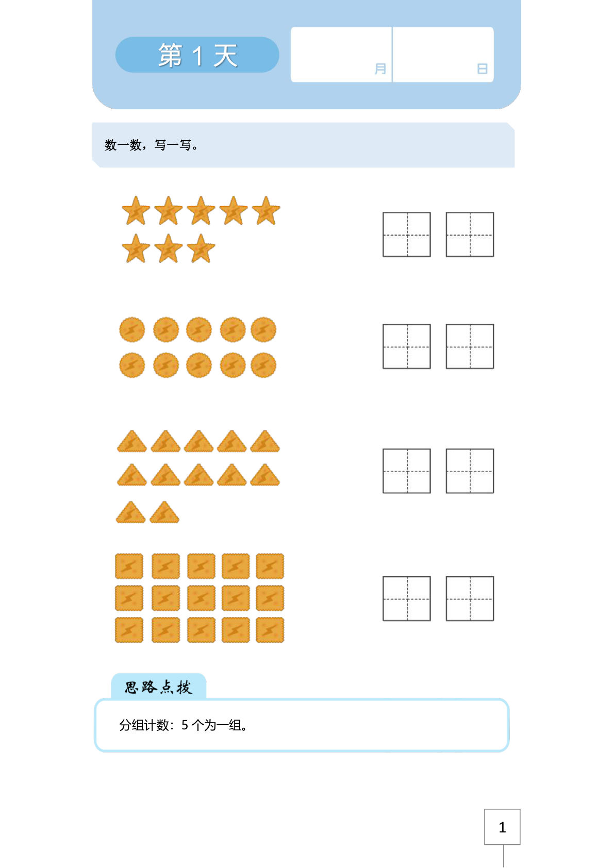This screenshot has height=868, width=614.
Task: Click the bottom-right square cookie
Action: point(270,630)
